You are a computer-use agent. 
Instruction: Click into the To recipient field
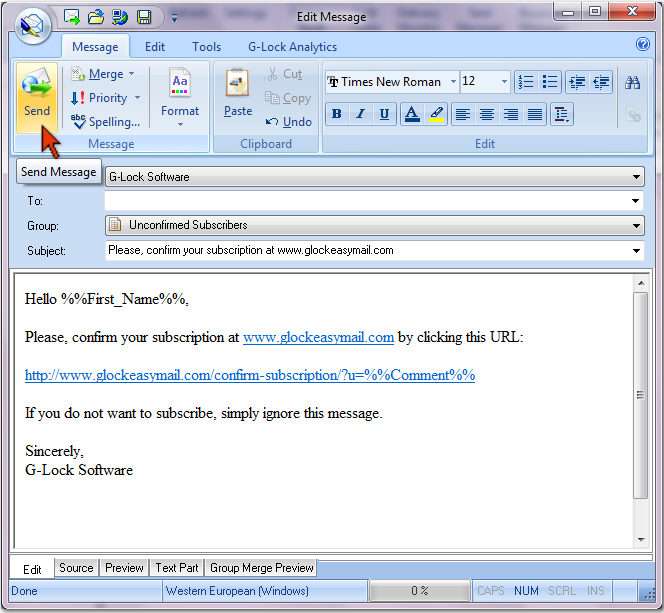[x=367, y=201]
